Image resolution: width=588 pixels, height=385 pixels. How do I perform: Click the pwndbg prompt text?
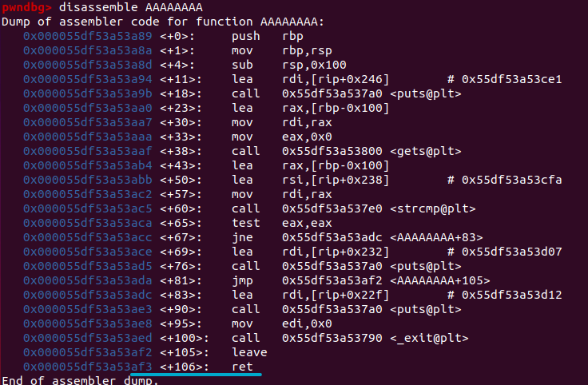26,7
